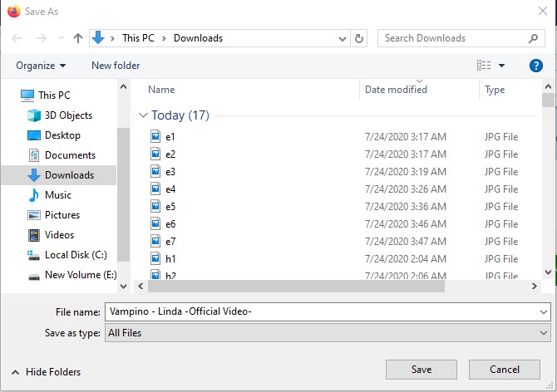Create a New folder
557x392 pixels.
coord(116,66)
